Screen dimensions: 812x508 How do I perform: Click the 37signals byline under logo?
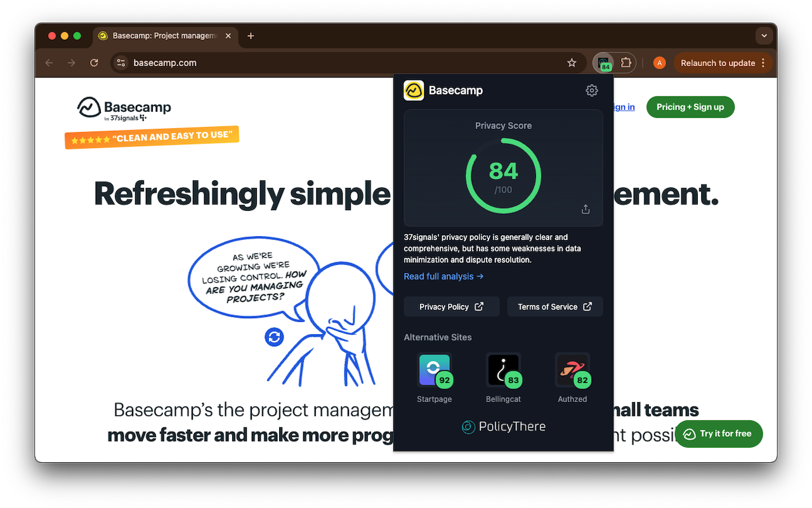click(126, 117)
